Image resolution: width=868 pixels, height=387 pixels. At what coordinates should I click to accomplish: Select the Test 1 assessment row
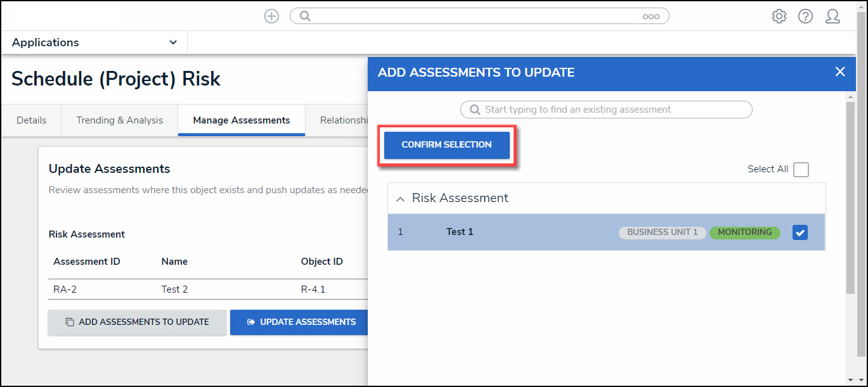click(507, 232)
